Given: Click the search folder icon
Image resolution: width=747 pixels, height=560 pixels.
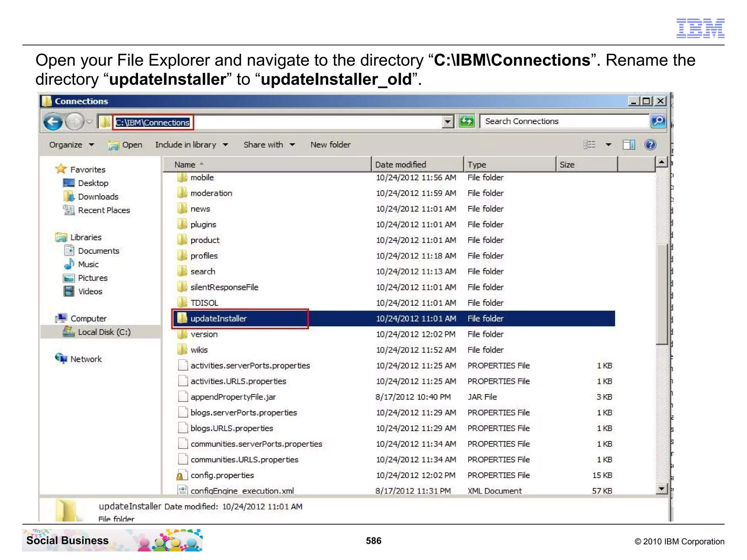Looking at the screenshot, I should pyautogui.click(x=182, y=271).
